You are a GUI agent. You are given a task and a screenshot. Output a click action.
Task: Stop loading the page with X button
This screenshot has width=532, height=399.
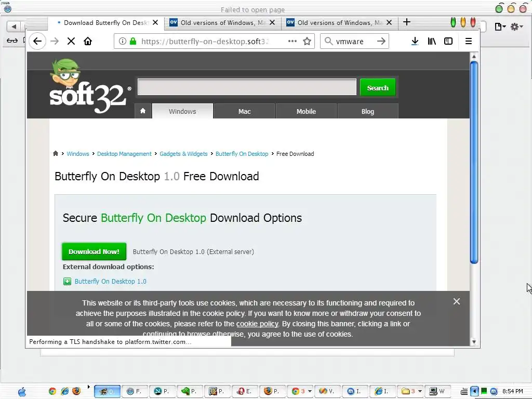point(71,42)
